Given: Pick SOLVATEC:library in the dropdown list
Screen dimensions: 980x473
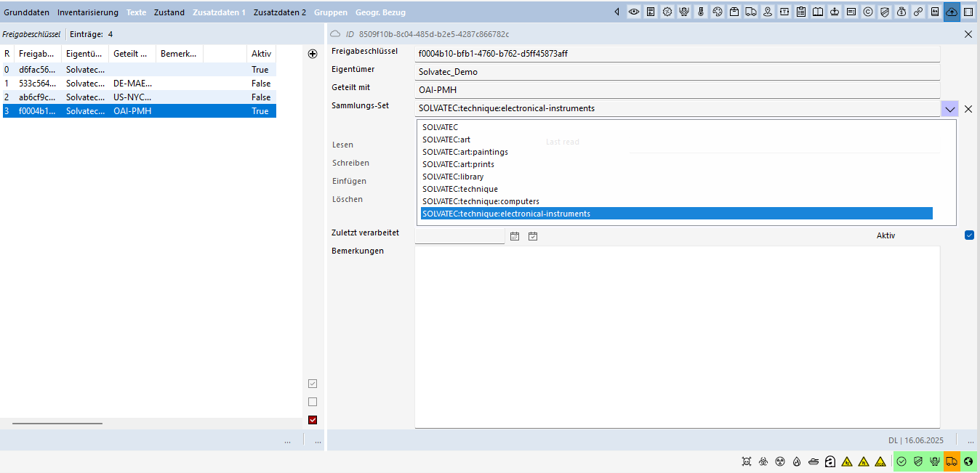Looking at the screenshot, I should pos(453,177).
